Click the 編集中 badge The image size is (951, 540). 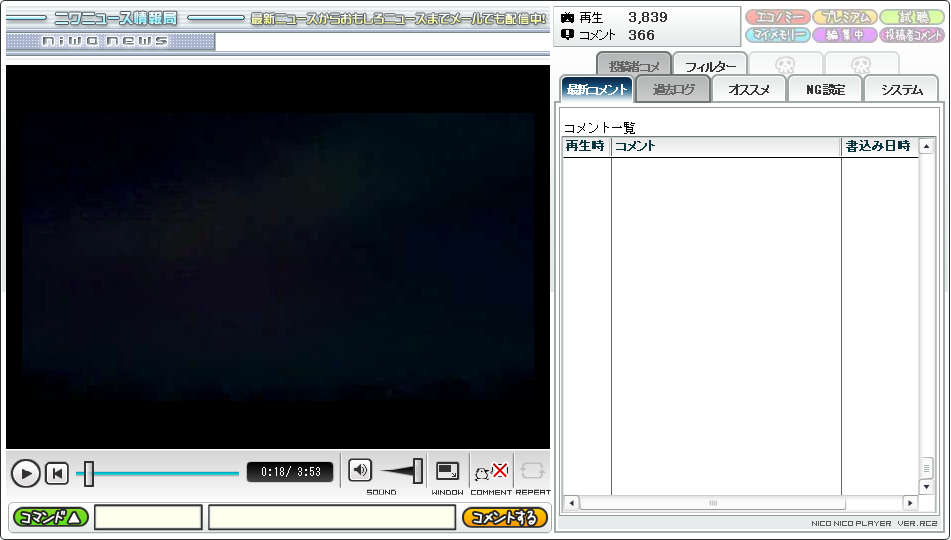pyautogui.click(x=845, y=35)
